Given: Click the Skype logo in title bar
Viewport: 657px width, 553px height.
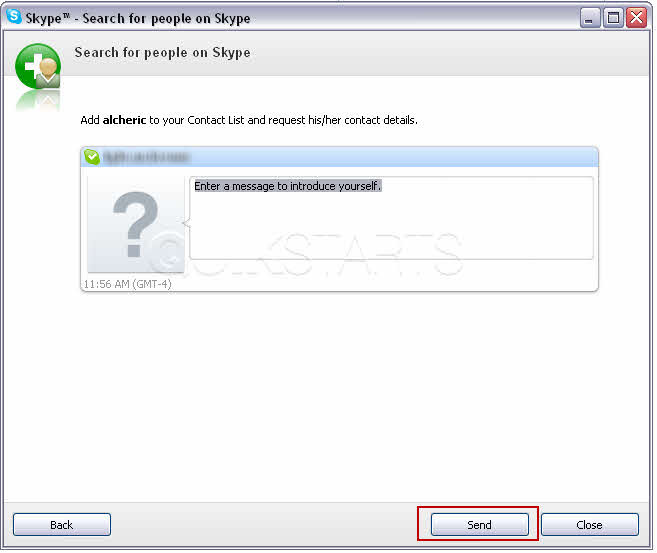Looking at the screenshot, I should (14, 16).
